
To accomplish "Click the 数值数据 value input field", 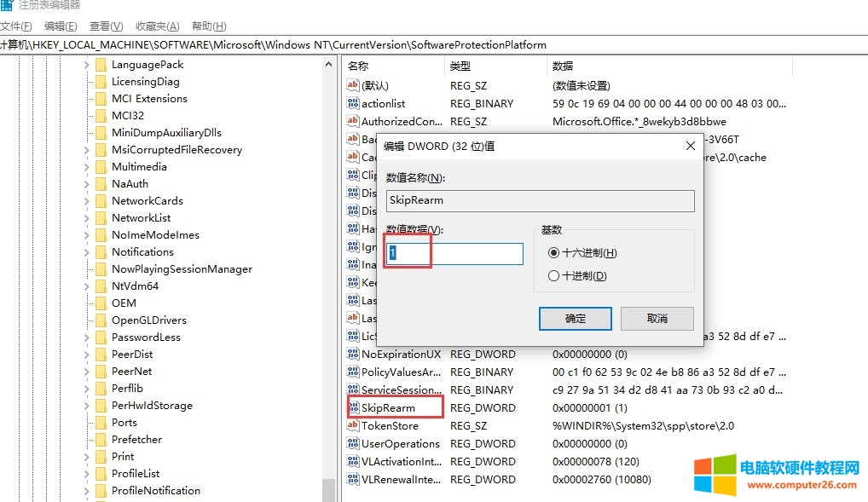I will point(454,253).
